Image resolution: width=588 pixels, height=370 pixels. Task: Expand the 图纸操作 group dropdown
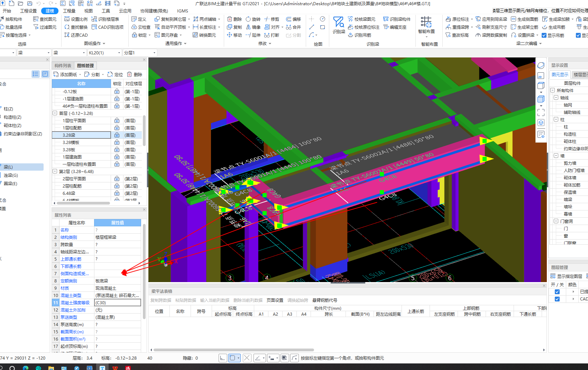click(x=94, y=44)
